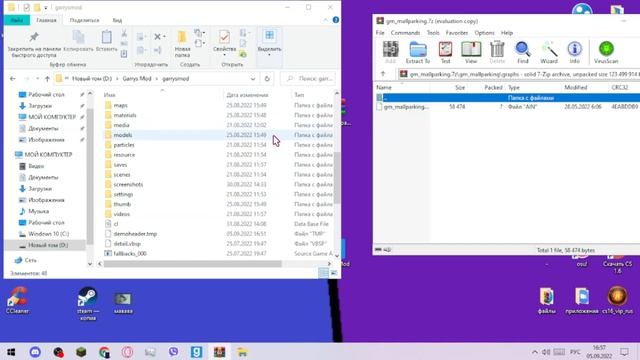Select the gm_mallparking file in WinRAR
Viewport: 640px width, 360px height.
click(406, 107)
